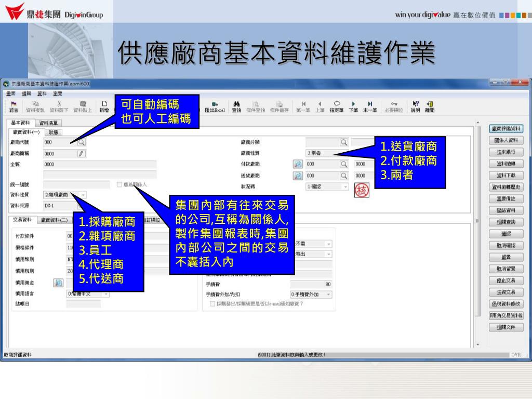
Task: Click the 條件儲存 save condition icon
Action: [279, 107]
